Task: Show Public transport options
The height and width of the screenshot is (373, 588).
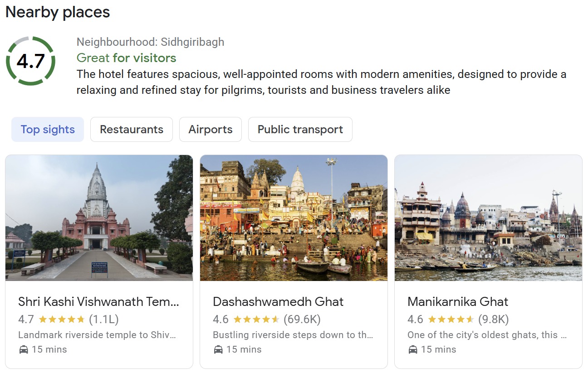Action: tap(300, 130)
